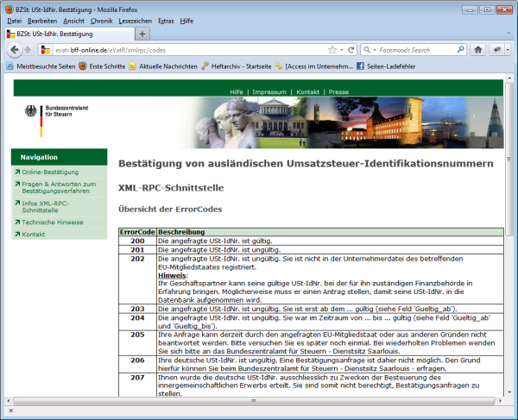Click the browser back arrow button
518x420 pixels.
[14, 50]
